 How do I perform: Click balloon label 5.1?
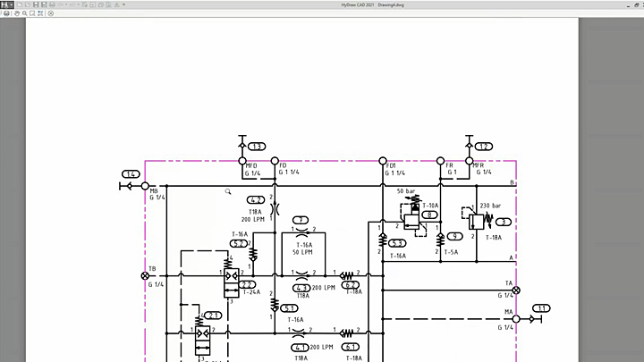tap(289, 308)
